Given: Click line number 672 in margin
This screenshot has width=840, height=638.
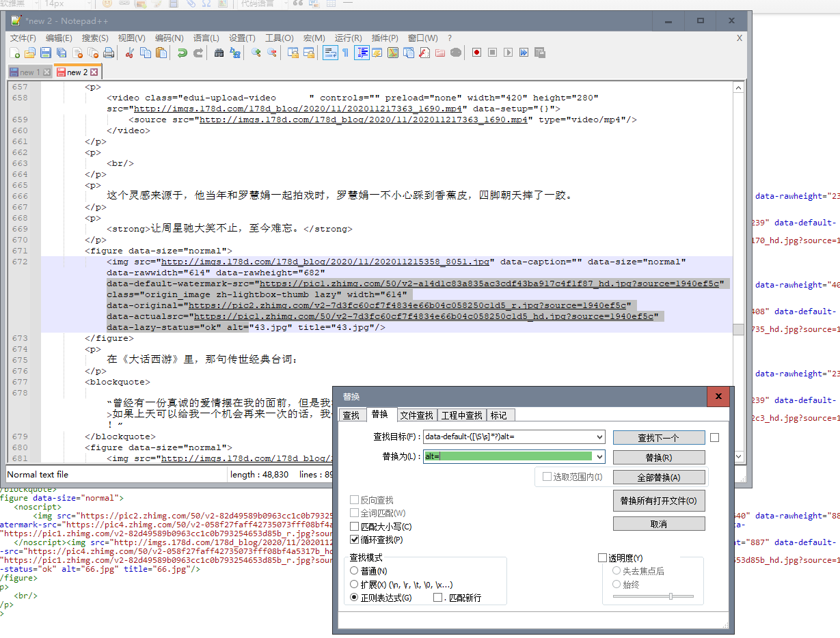Looking at the screenshot, I should tap(20, 262).
